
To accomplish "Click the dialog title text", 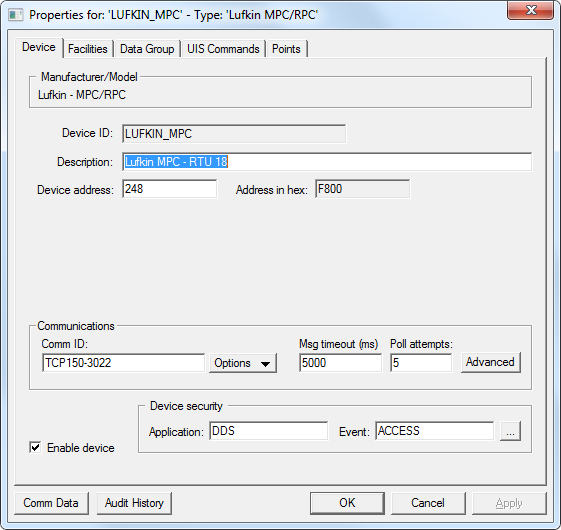I will point(174,15).
